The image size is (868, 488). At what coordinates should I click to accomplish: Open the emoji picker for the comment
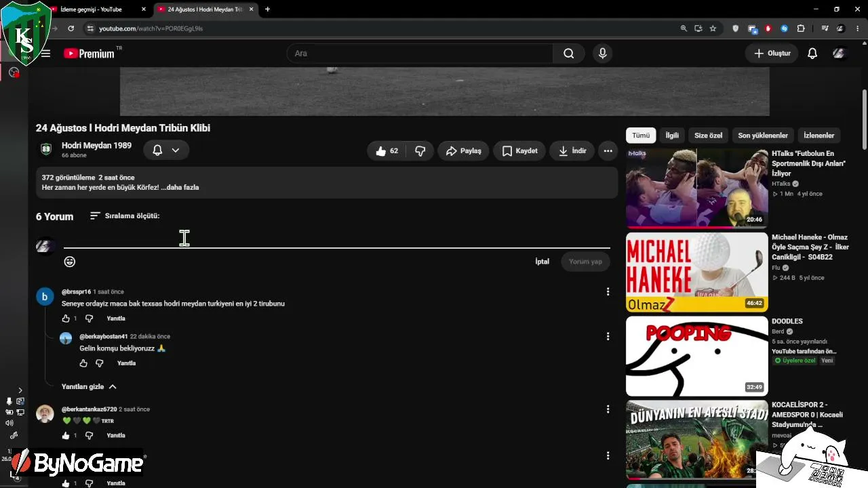point(70,262)
